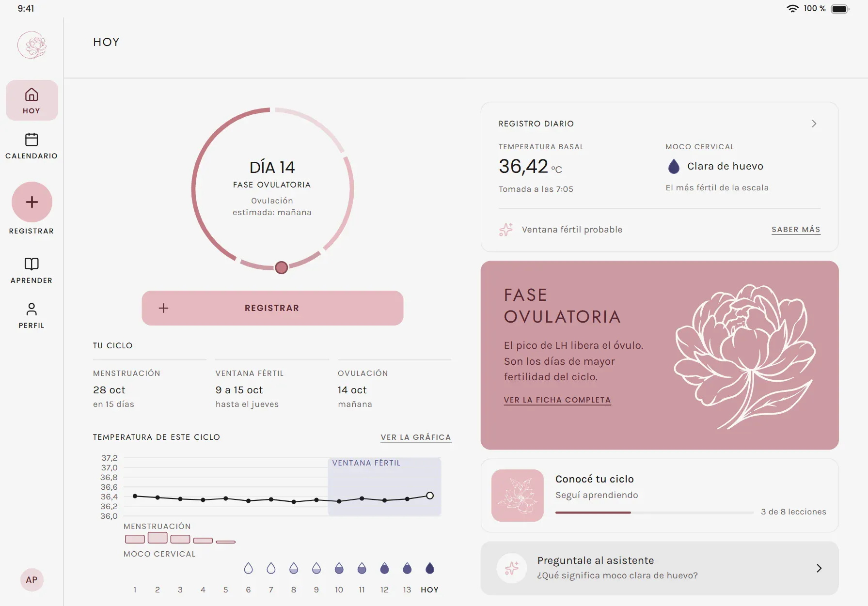Open the Hoy home tab
The width and height of the screenshot is (868, 606).
click(x=32, y=100)
